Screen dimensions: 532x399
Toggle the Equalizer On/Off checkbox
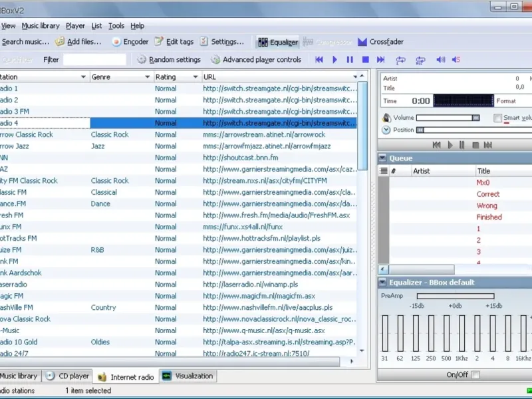[x=475, y=375]
